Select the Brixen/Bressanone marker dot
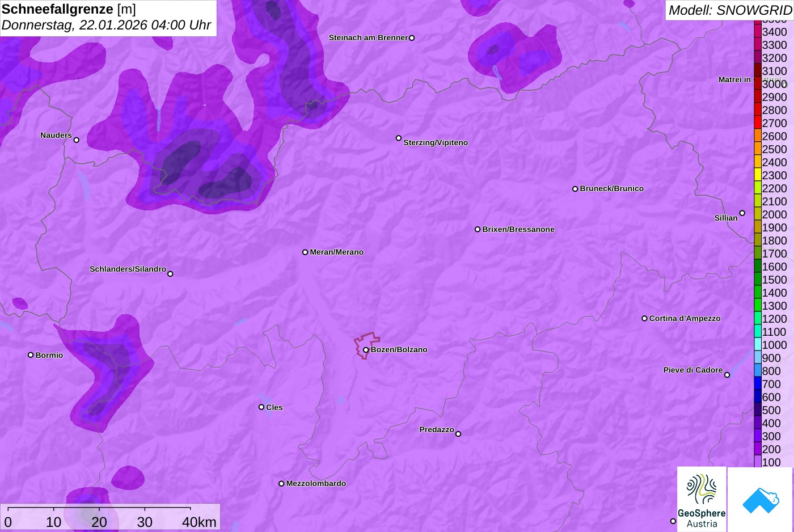This screenshot has width=794, height=532. tap(478, 230)
